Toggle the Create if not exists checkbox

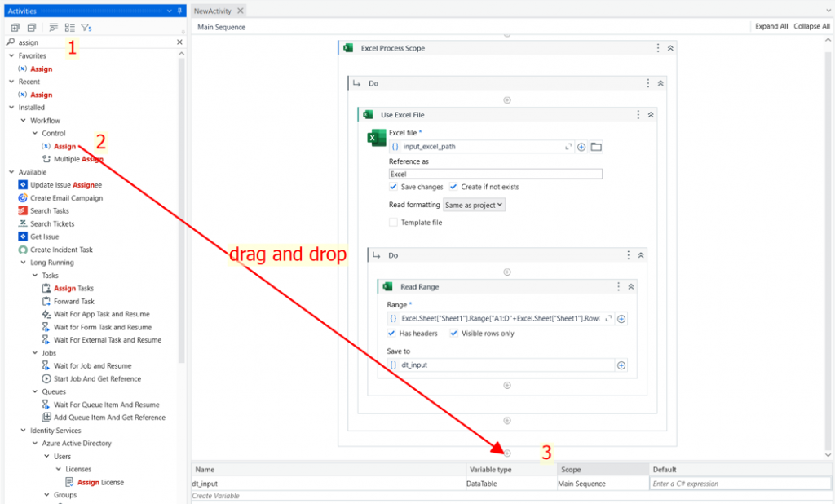(453, 187)
